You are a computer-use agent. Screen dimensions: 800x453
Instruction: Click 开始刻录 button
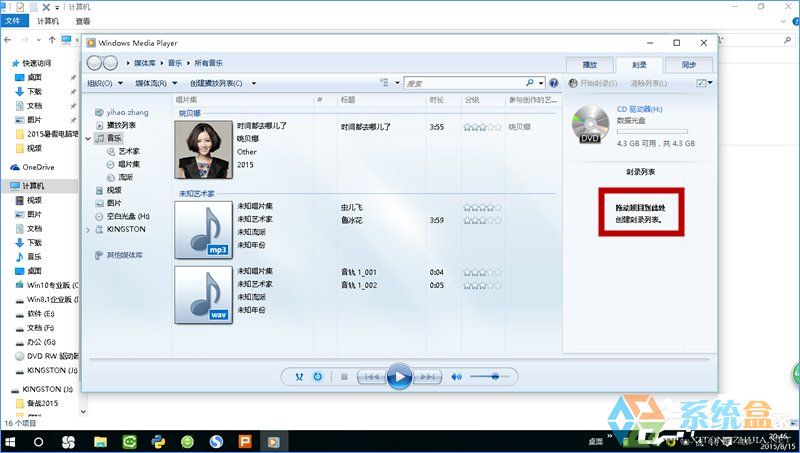pos(593,83)
